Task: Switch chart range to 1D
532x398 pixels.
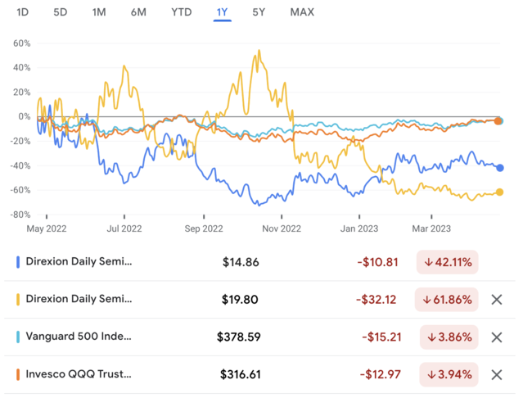Action: pos(22,12)
